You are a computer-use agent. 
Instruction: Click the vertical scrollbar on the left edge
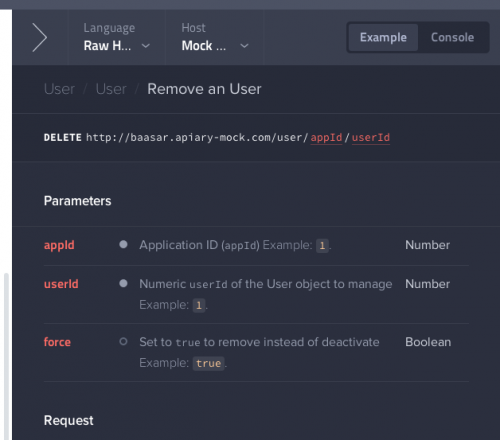click(6, 356)
